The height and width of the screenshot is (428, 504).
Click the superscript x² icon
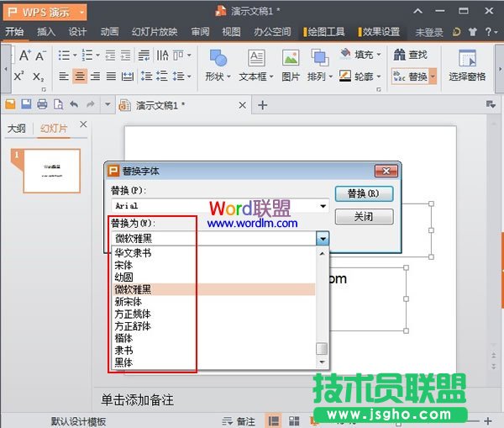(19, 77)
